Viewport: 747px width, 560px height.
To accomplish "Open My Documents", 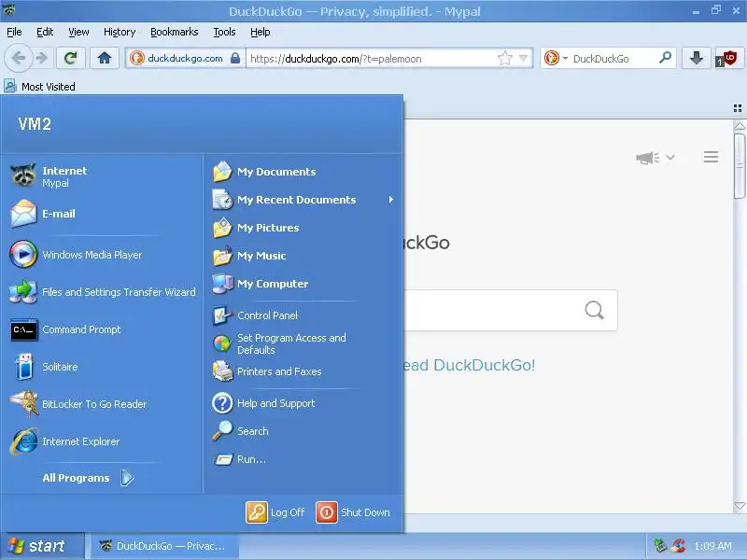I will coord(304,172).
